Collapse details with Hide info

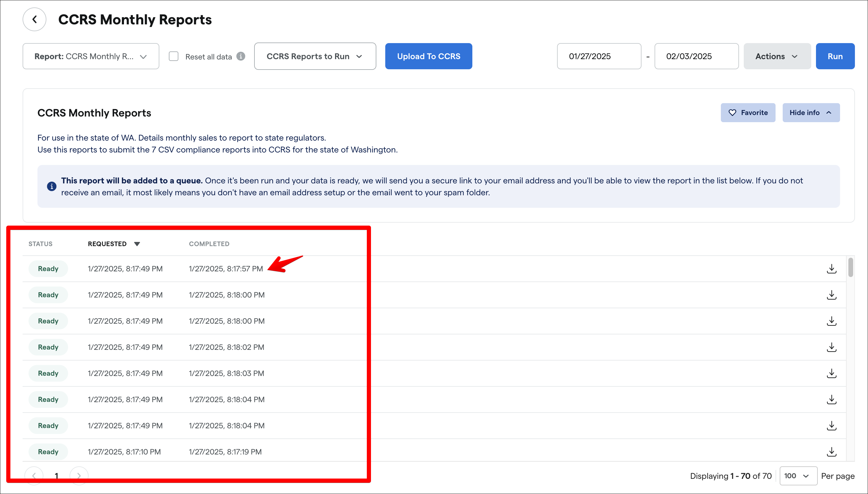[811, 113]
